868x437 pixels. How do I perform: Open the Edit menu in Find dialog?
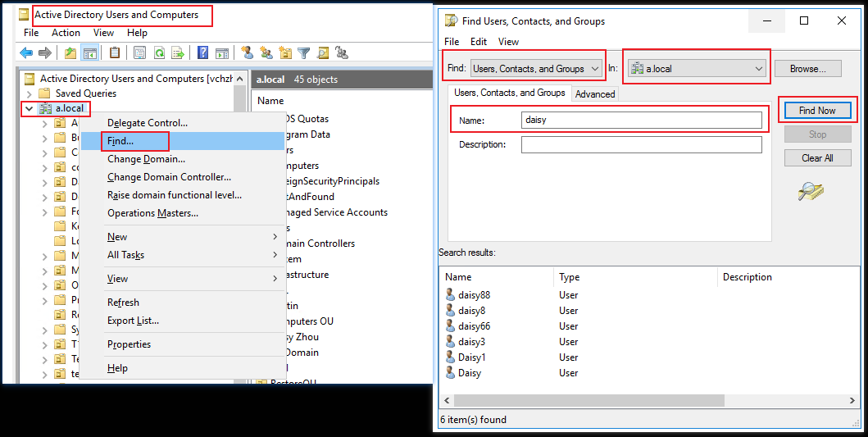click(x=479, y=42)
